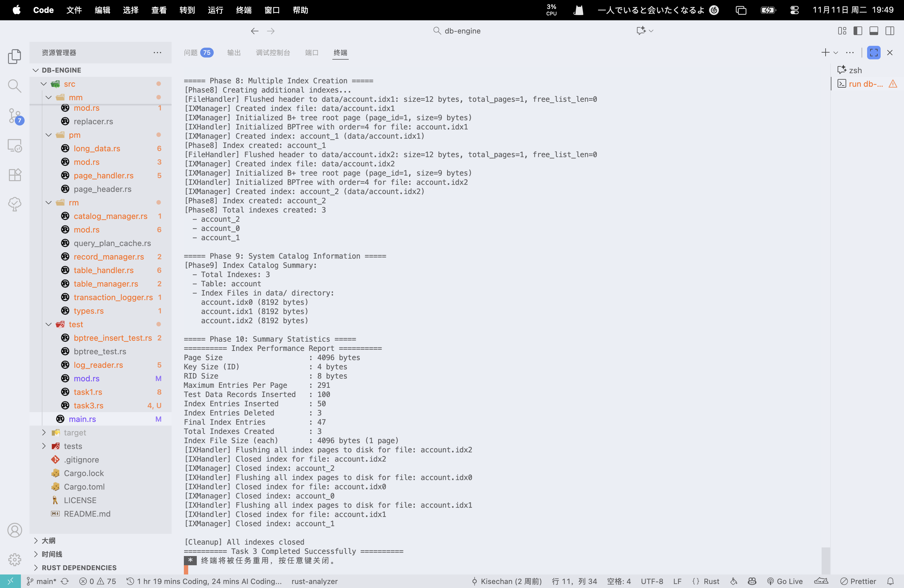Viewport: 904px width, 588px height.
Task: Open Source Control view with 7 changes
Action: (14, 115)
